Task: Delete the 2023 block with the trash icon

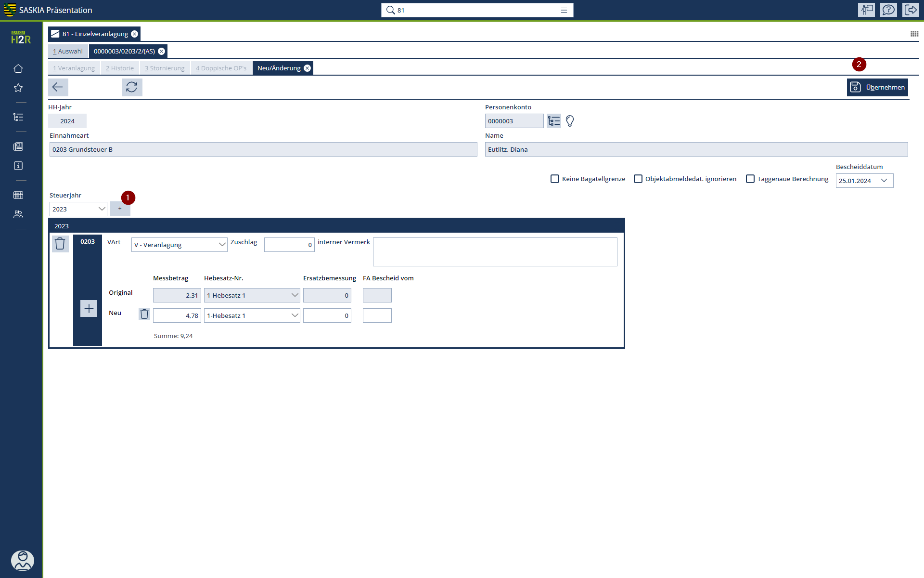Action: coord(60,244)
